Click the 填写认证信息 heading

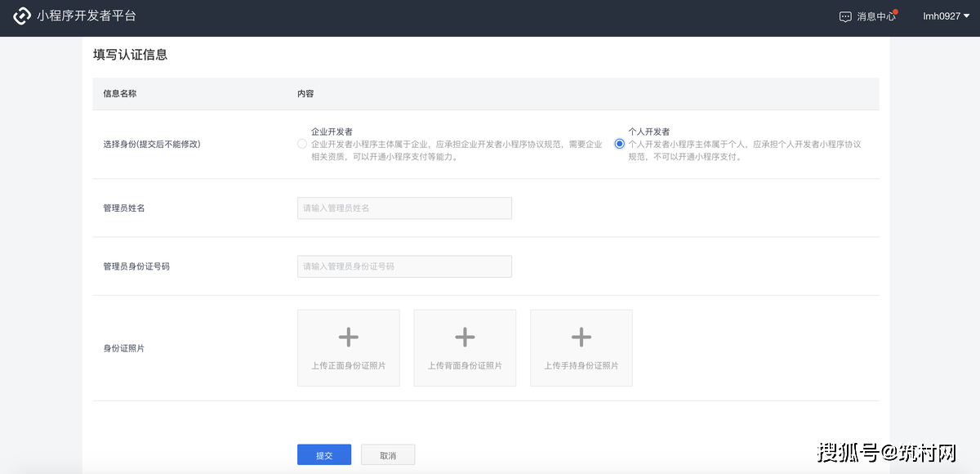pos(131,55)
